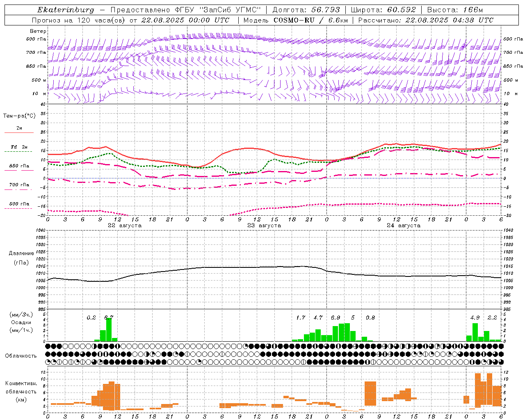This screenshot has width=525, height=420.
Task: Click the 2.2 precipitation total
Action: coord(492,317)
